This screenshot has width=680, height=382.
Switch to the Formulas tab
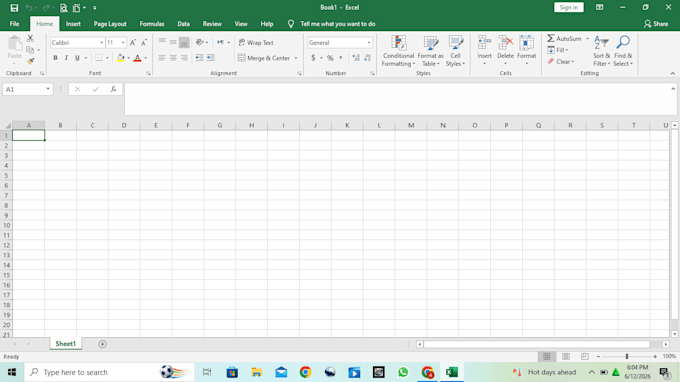(152, 24)
